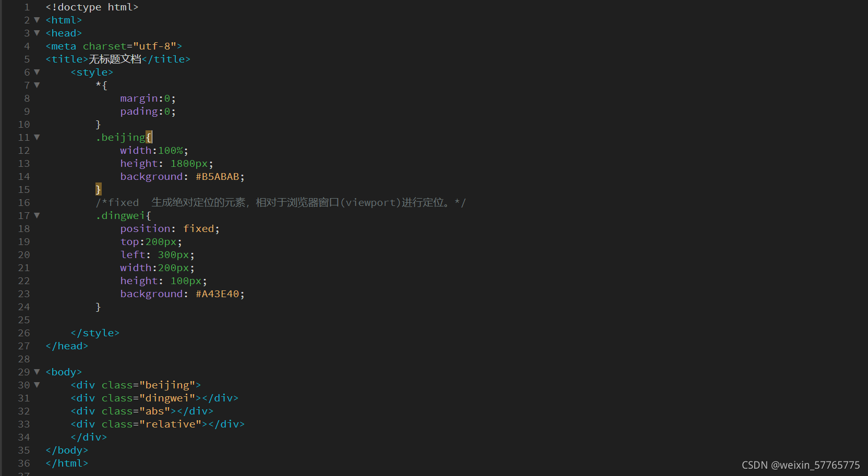Collapse the .dingwei rule fold arrow
Image resolution: width=868 pixels, height=476 pixels.
point(37,215)
